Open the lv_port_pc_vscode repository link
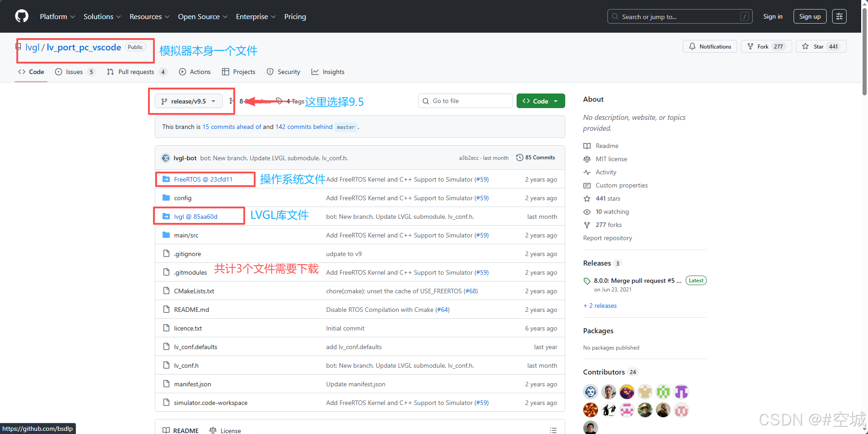This screenshot has height=434, width=868. pos(84,47)
